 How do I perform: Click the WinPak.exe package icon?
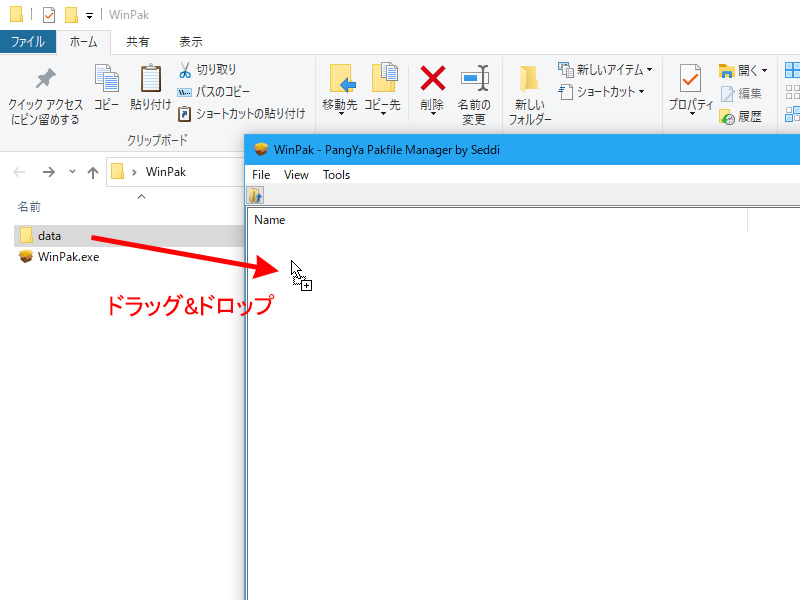(x=26, y=256)
